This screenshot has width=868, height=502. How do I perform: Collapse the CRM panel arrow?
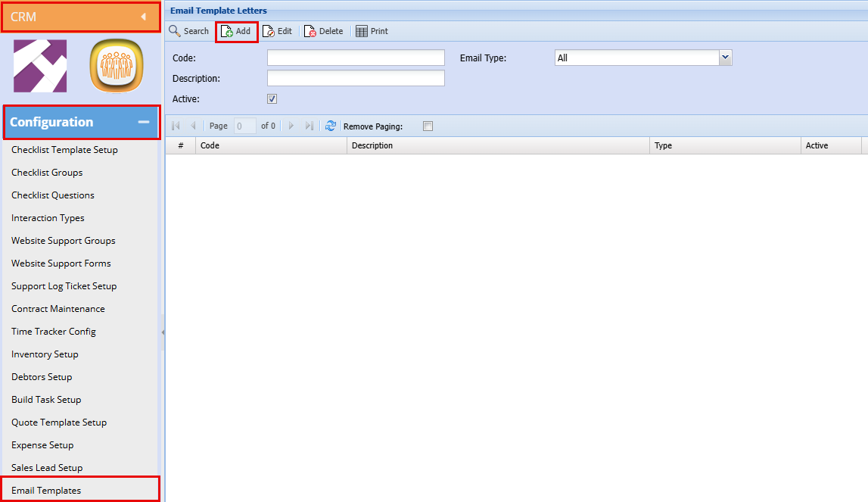click(143, 17)
